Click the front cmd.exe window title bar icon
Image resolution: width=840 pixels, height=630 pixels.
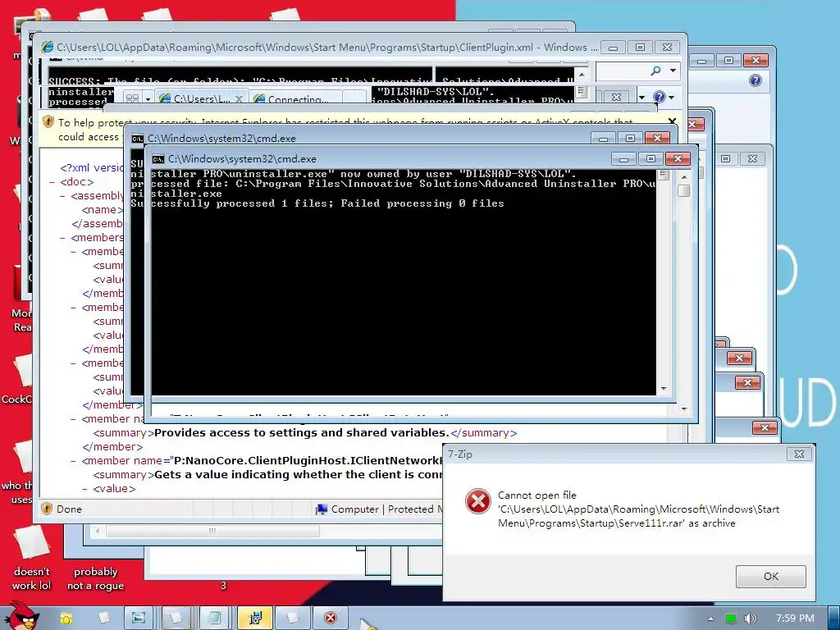coord(157,159)
